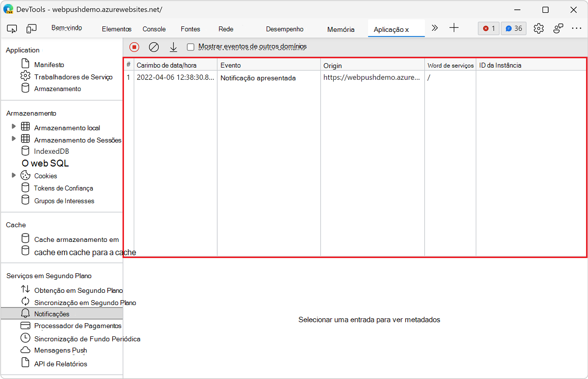
Task: Expand the Armazenamento de Sessões tree
Action: coord(14,139)
